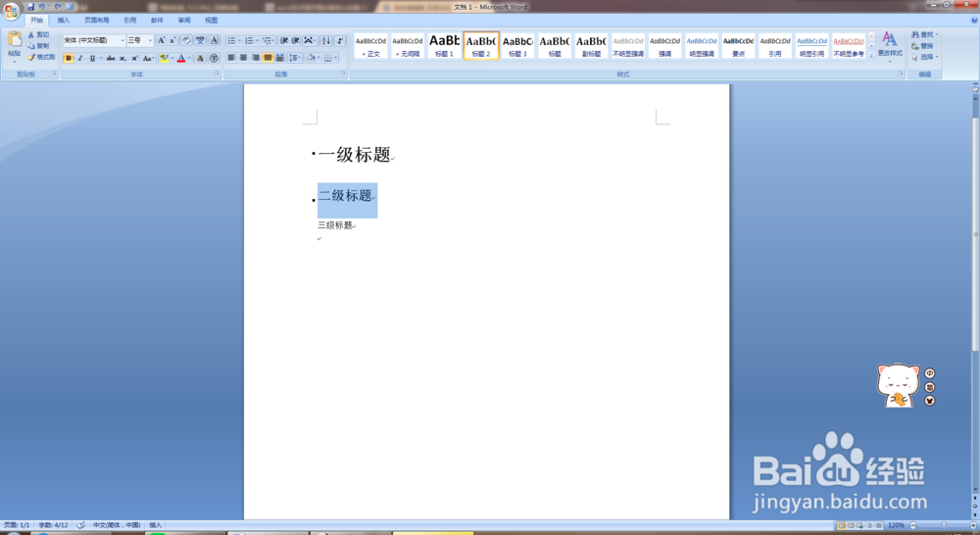Viewport: 980px width, 535px height.
Task: Switch to the 引用 References tab
Action: (130, 20)
